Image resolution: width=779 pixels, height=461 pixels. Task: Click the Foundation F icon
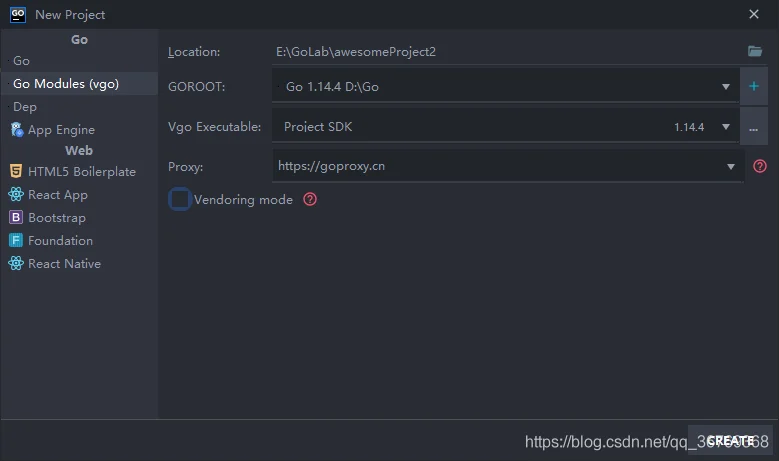[x=16, y=240]
